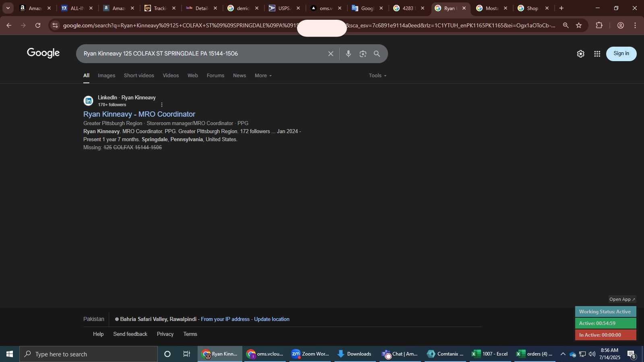Go forward in browser history

coord(23,25)
